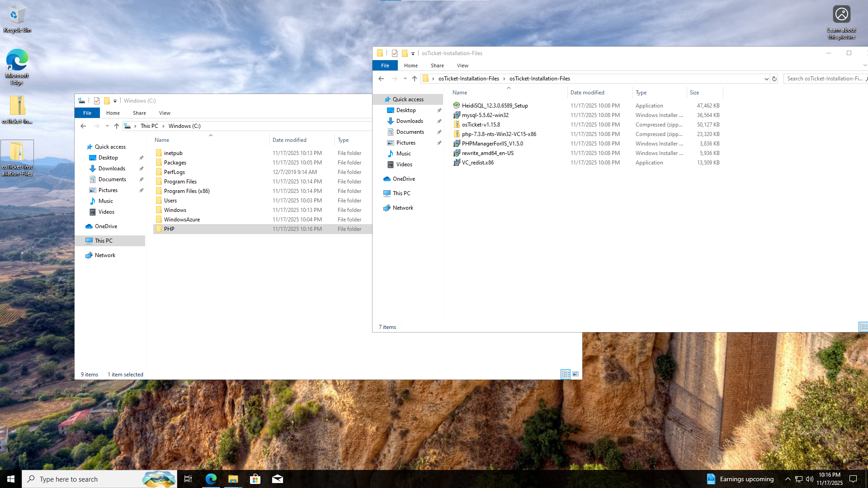The height and width of the screenshot is (488, 868).
Task: Select Network in the left navigation pane
Action: (105, 255)
